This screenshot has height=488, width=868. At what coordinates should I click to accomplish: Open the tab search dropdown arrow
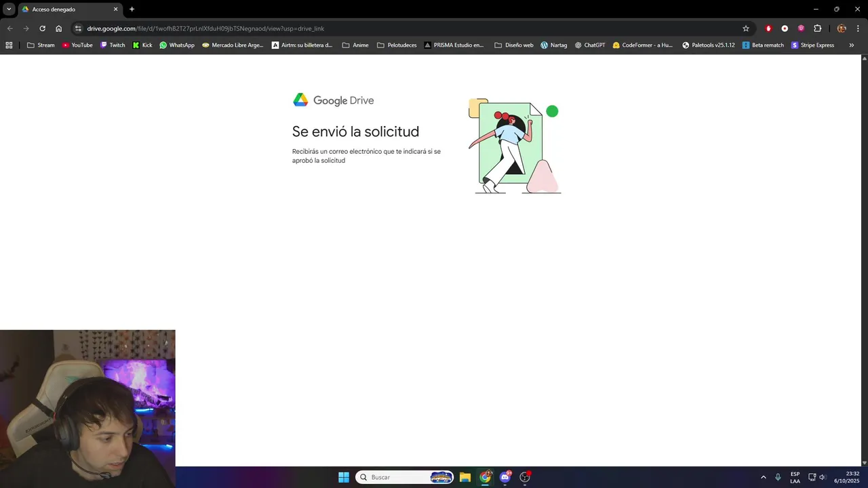(x=9, y=9)
